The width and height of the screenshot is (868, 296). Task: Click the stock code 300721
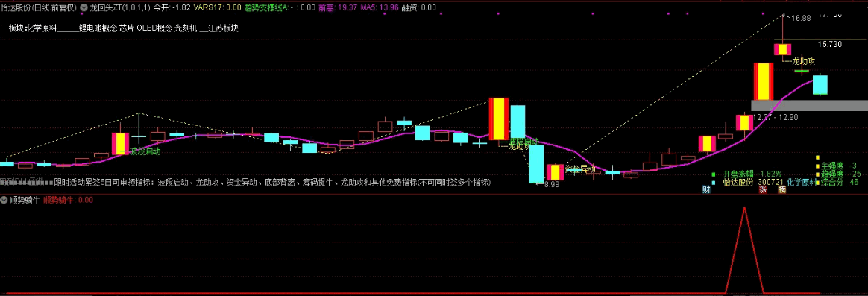(x=770, y=182)
